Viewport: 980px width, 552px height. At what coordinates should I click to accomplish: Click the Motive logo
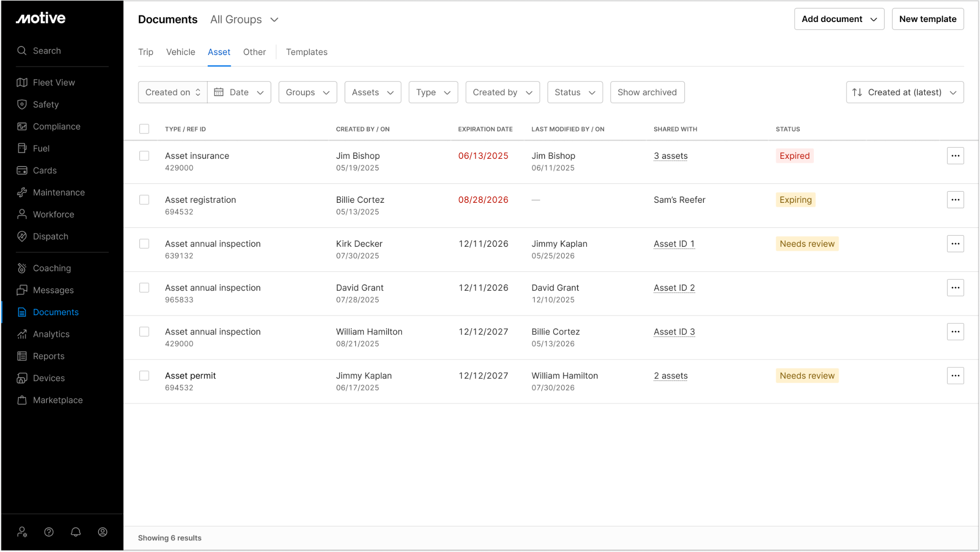(41, 19)
